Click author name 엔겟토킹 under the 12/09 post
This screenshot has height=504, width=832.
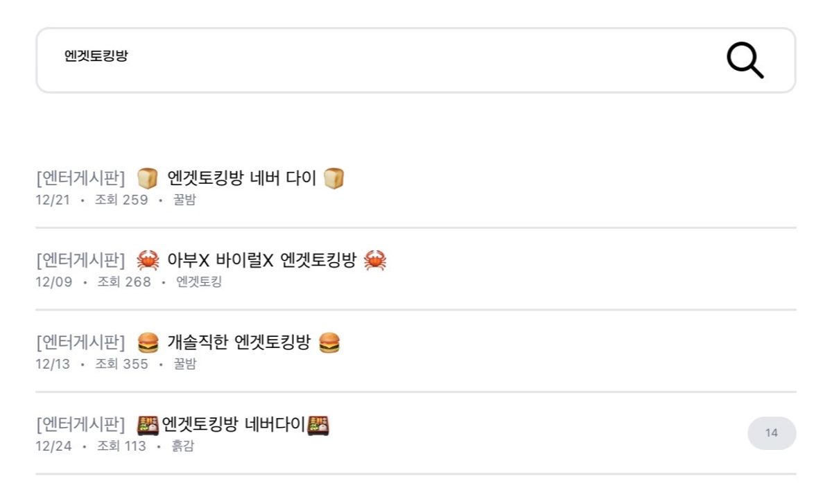199,282
